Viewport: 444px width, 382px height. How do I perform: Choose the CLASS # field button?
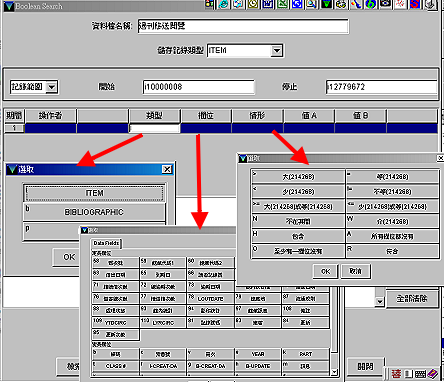[x=115, y=366]
